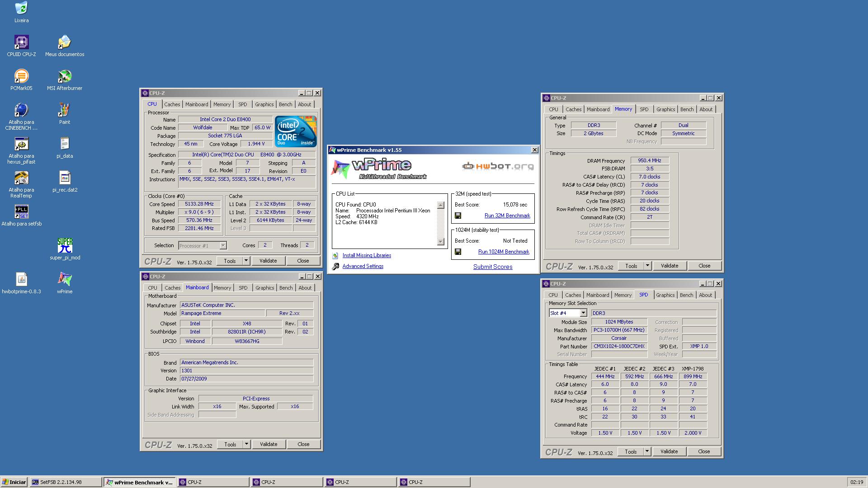Select the pi_rec.dat2 file icon
This screenshot has width=868, height=488.
65,178
